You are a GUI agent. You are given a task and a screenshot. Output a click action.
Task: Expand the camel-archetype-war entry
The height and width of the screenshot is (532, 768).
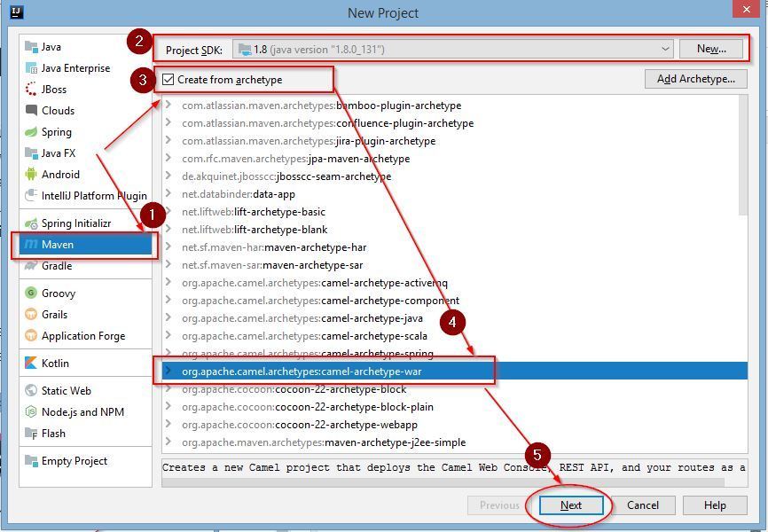[168, 371]
